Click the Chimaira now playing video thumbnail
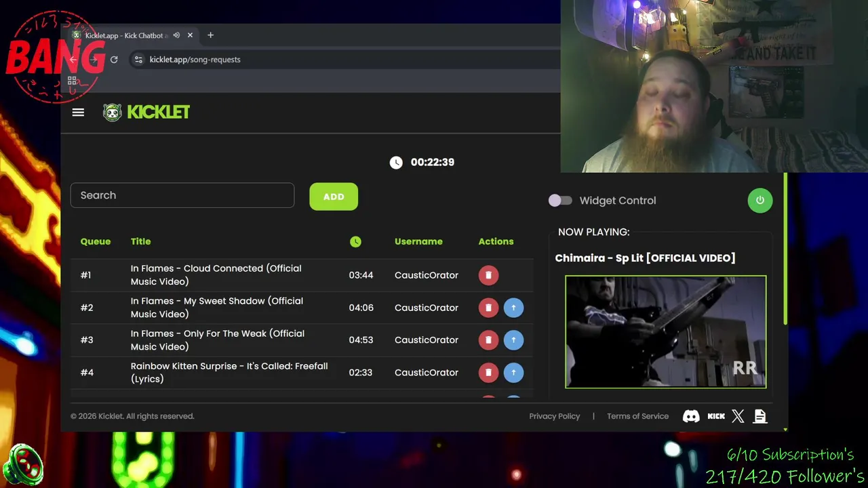This screenshot has height=488, width=868. [x=666, y=331]
